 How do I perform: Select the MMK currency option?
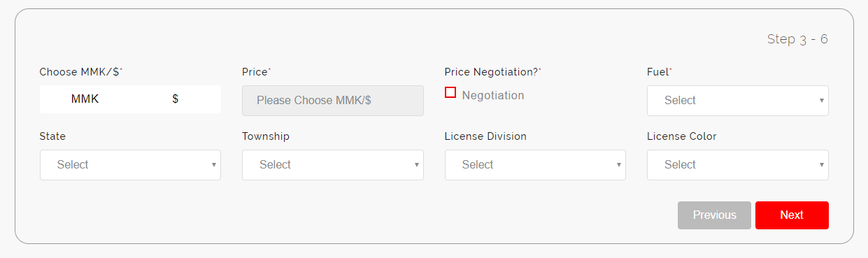point(85,99)
